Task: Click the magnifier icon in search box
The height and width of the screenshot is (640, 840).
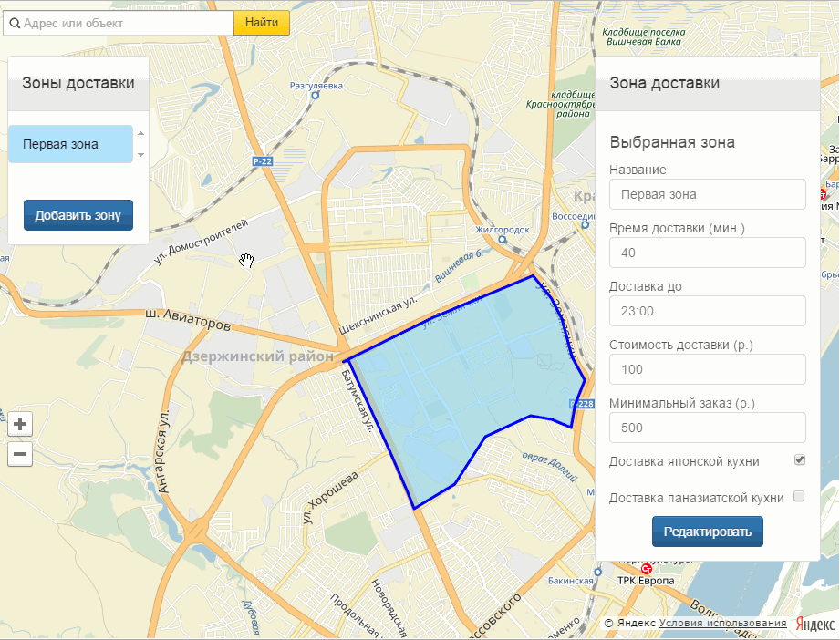Action: pos(15,23)
